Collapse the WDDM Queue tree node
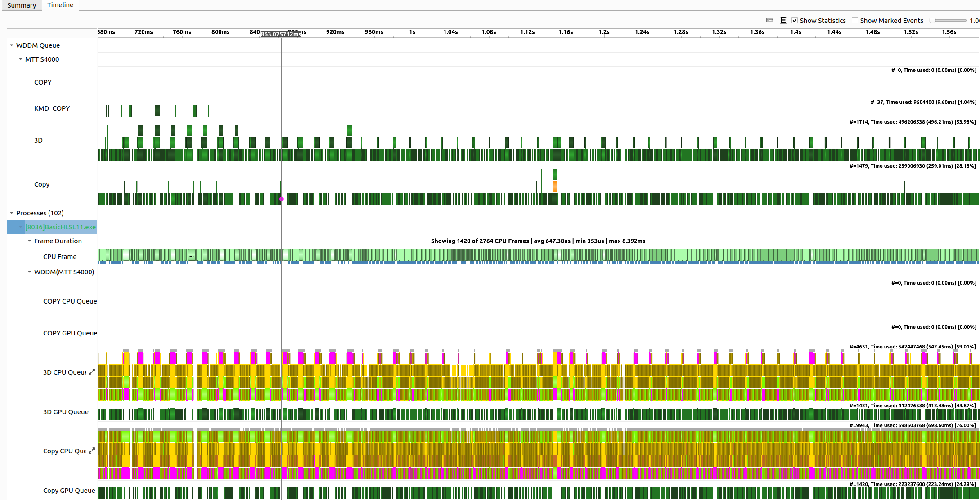Image resolution: width=980 pixels, height=500 pixels. (12, 45)
